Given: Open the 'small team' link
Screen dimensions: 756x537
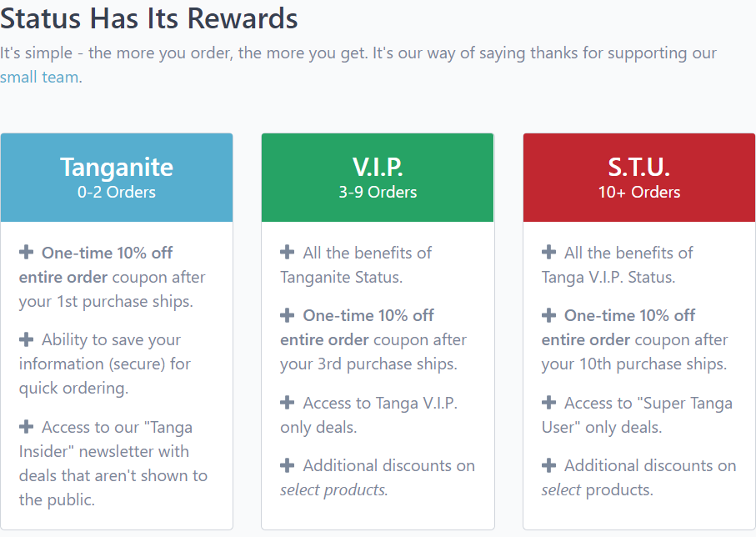Looking at the screenshot, I should click(x=39, y=78).
